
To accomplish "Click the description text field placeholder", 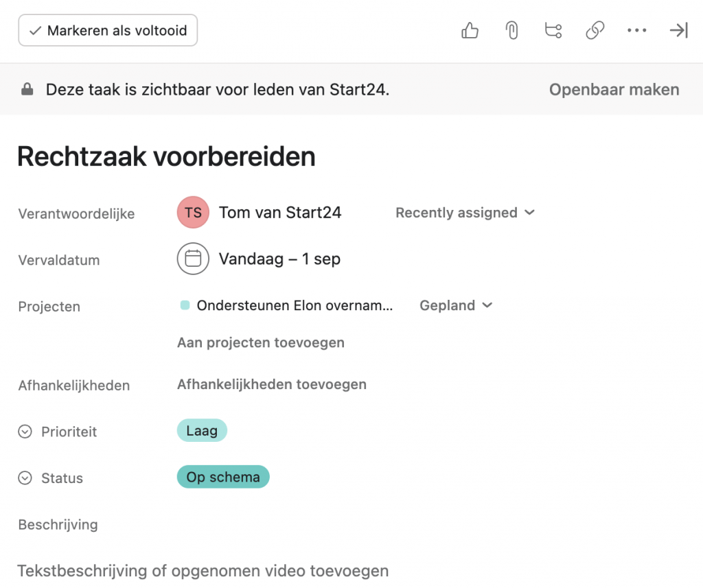I will [x=203, y=571].
